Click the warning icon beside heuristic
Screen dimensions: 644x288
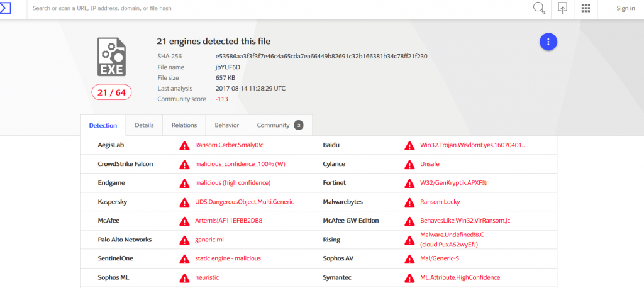[184, 278]
